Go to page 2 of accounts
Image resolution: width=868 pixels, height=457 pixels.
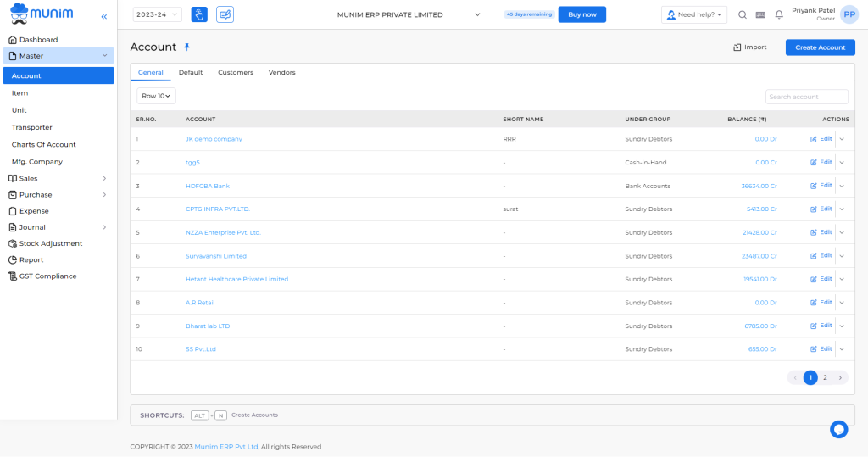(825, 378)
